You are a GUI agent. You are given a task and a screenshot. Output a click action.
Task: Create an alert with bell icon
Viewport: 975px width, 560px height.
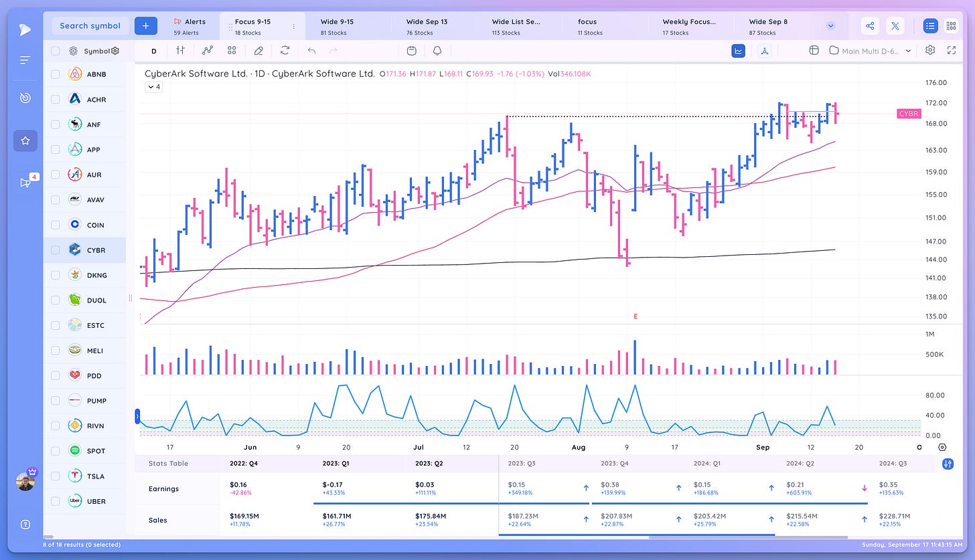tap(437, 50)
